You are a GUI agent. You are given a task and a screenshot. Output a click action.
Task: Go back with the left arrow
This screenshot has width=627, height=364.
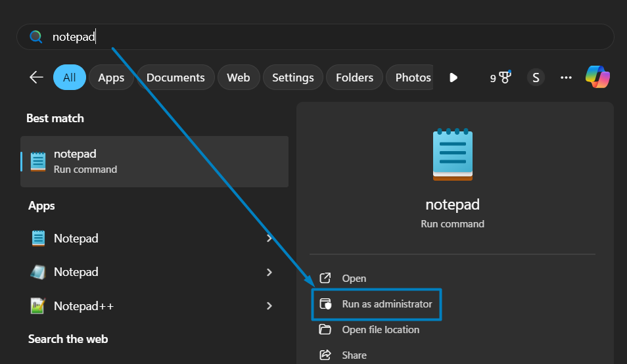coord(36,77)
